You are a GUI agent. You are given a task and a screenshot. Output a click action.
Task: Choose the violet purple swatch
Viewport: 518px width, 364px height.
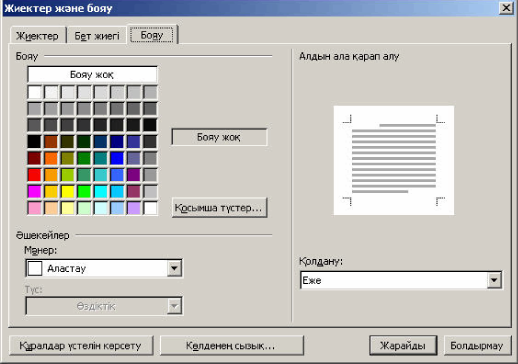click(x=134, y=175)
